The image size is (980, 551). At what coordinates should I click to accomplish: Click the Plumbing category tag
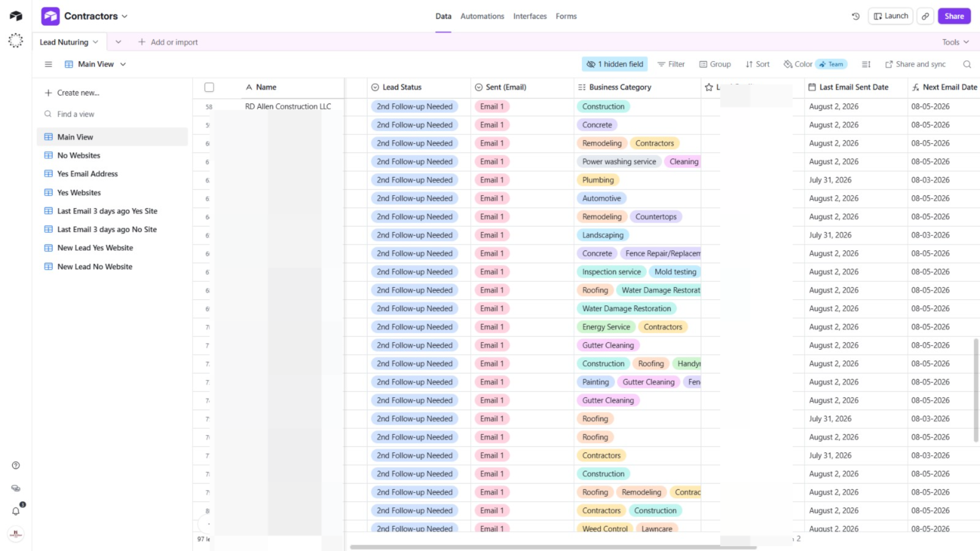coord(598,180)
